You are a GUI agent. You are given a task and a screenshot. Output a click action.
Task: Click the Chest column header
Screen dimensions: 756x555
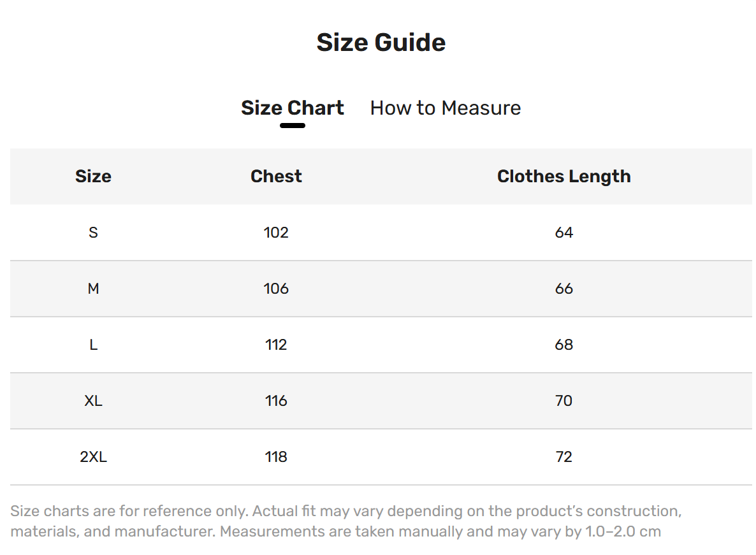(x=276, y=177)
